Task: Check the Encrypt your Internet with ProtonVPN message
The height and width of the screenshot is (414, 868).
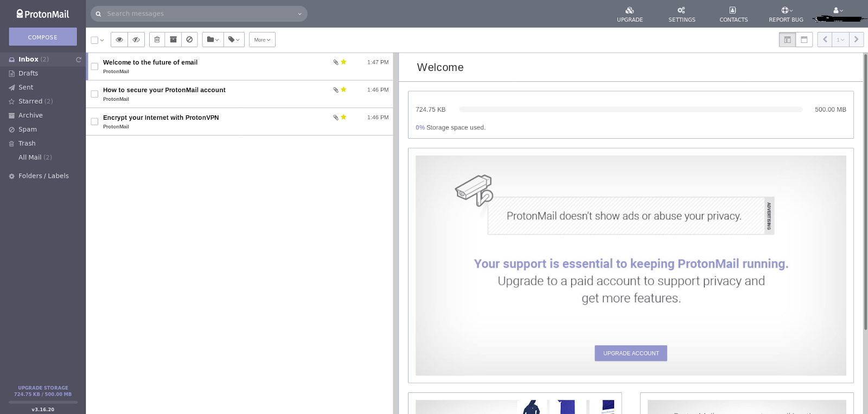Action: click(94, 122)
